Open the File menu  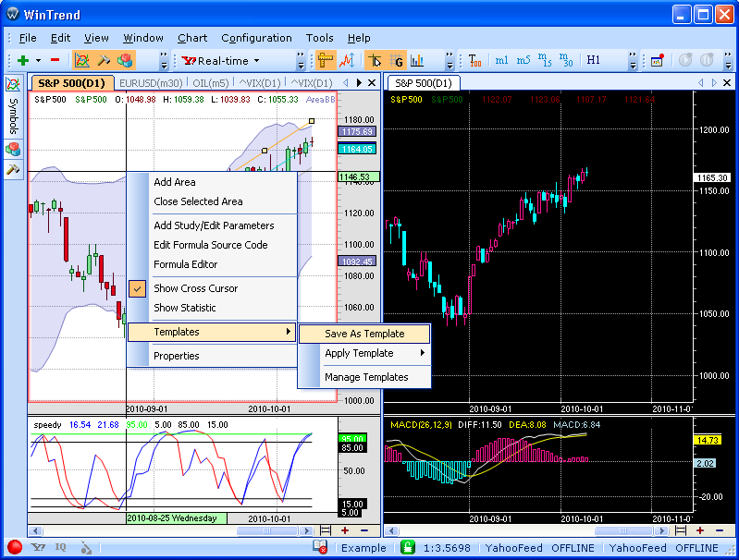(x=28, y=38)
